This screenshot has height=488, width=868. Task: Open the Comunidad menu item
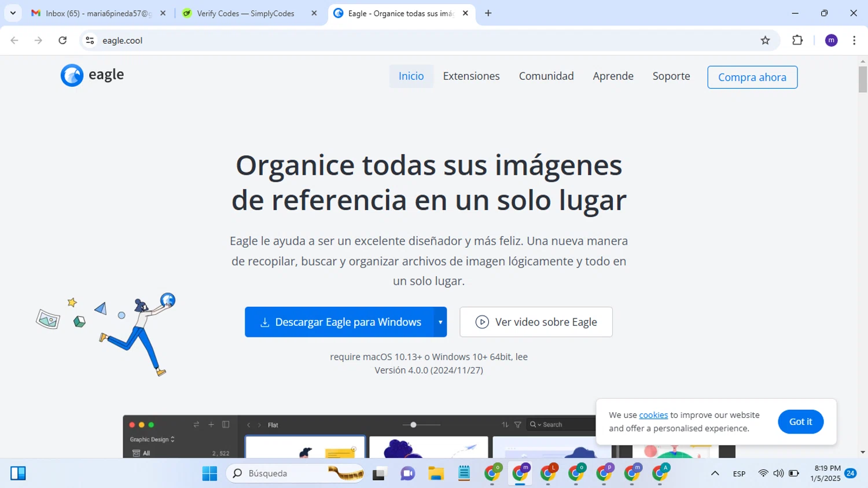(546, 76)
